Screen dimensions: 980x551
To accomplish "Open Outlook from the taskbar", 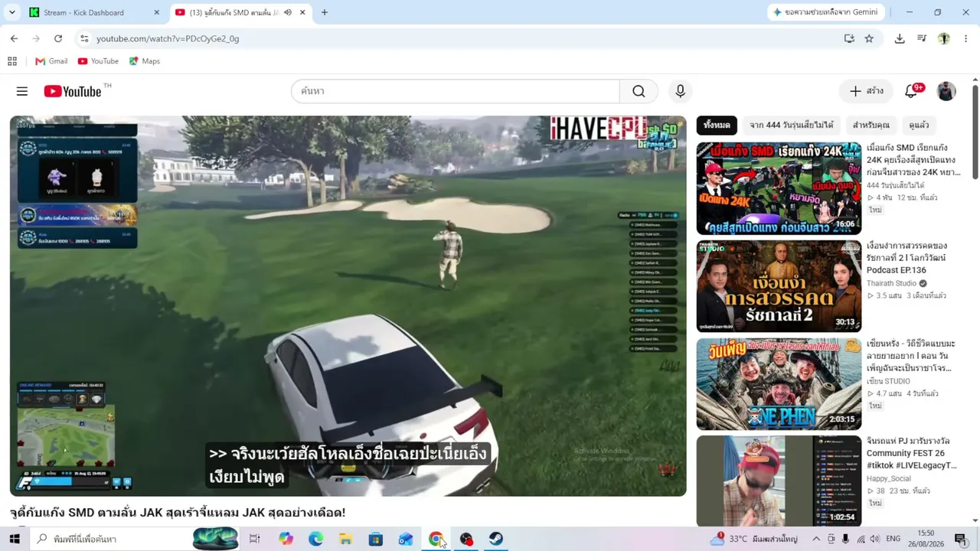I will (x=406, y=539).
